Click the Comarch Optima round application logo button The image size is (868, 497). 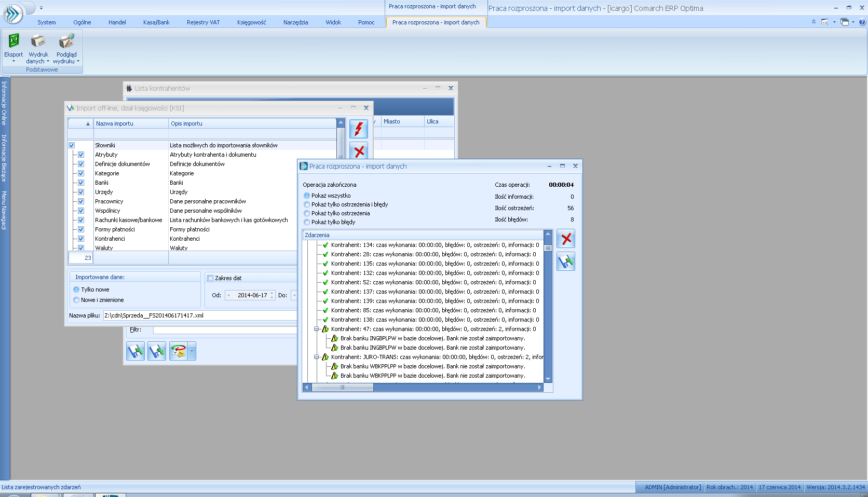[x=12, y=13]
